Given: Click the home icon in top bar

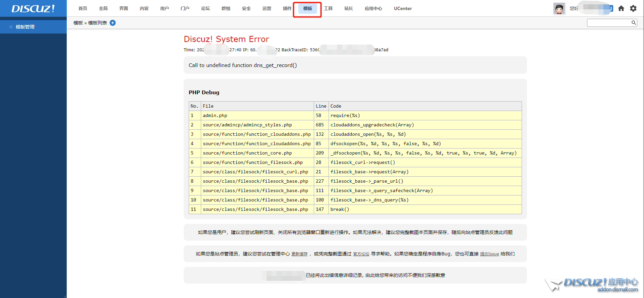Looking at the screenshot, I should click(x=621, y=8).
